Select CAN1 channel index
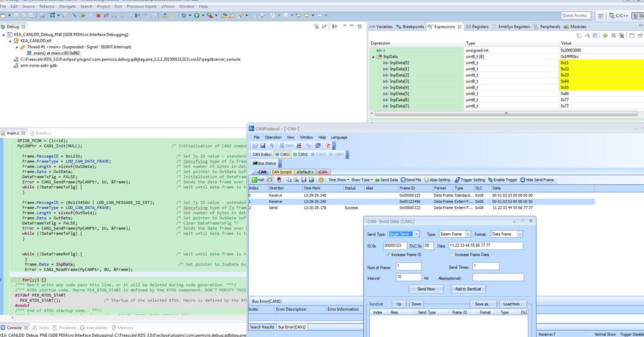 tap(282, 155)
